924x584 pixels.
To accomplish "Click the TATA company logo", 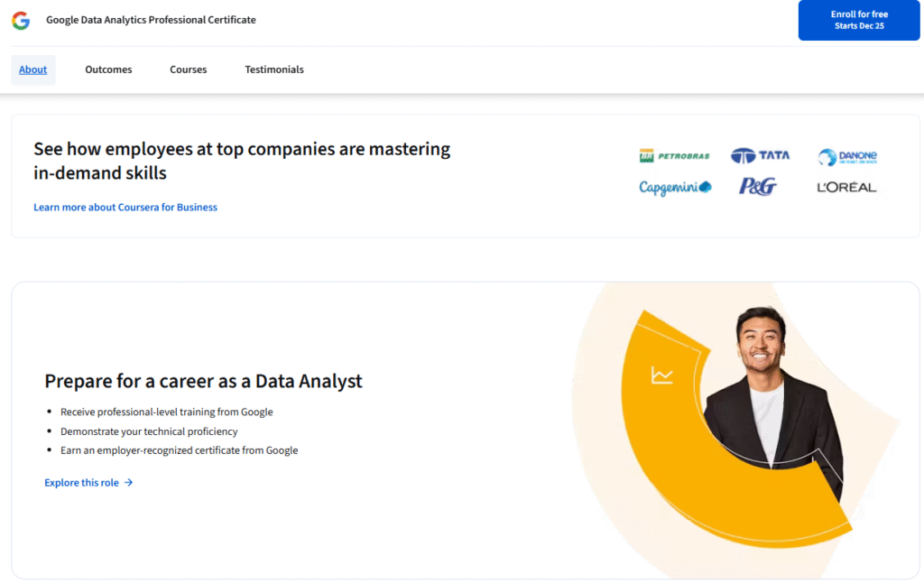I will [761, 154].
